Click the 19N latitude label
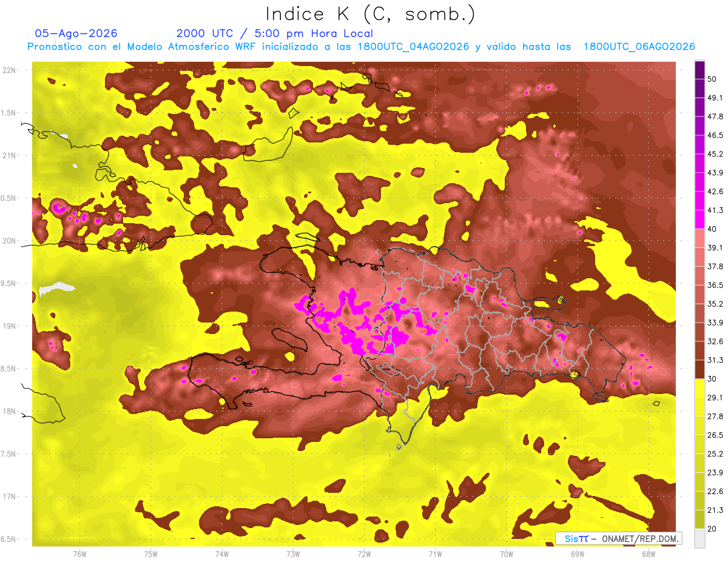Viewport: 728px width, 562px height. pyautogui.click(x=10, y=326)
